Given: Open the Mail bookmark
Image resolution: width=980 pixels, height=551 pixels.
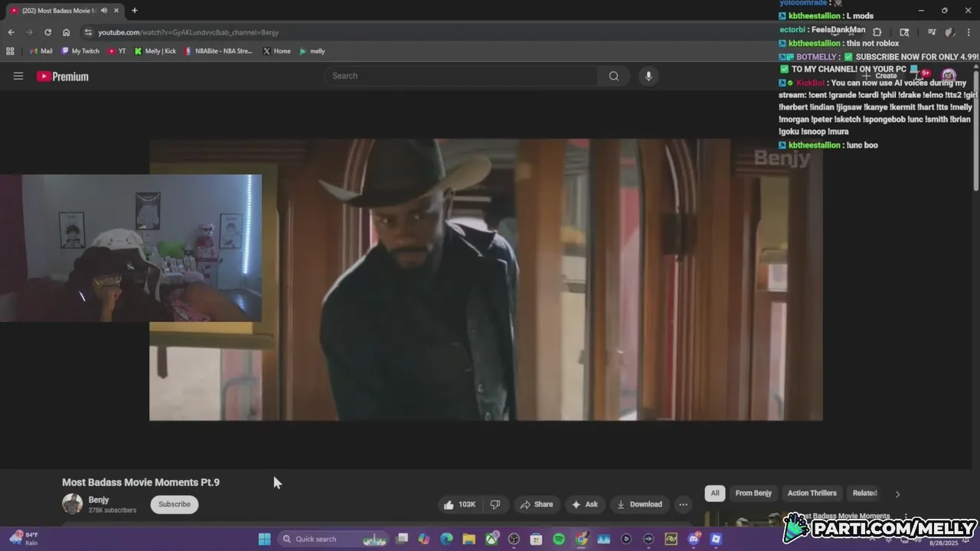Looking at the screenshot, I should click(x=41, y=51).
